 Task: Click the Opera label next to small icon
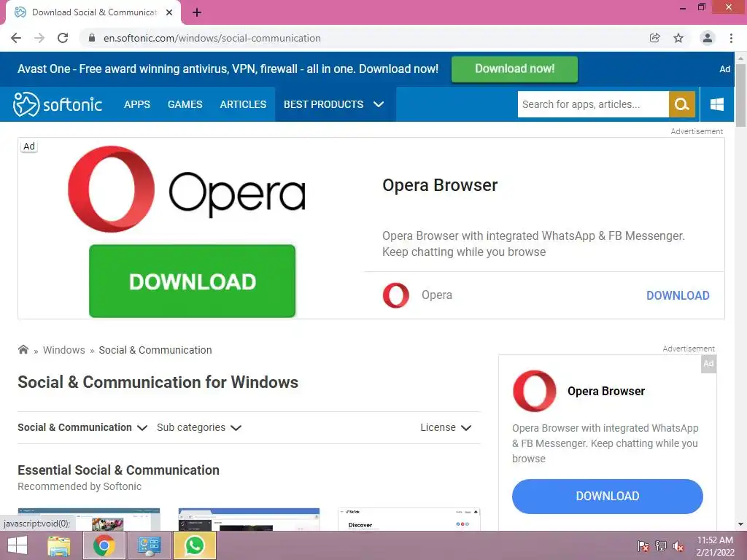click(437, 295)
